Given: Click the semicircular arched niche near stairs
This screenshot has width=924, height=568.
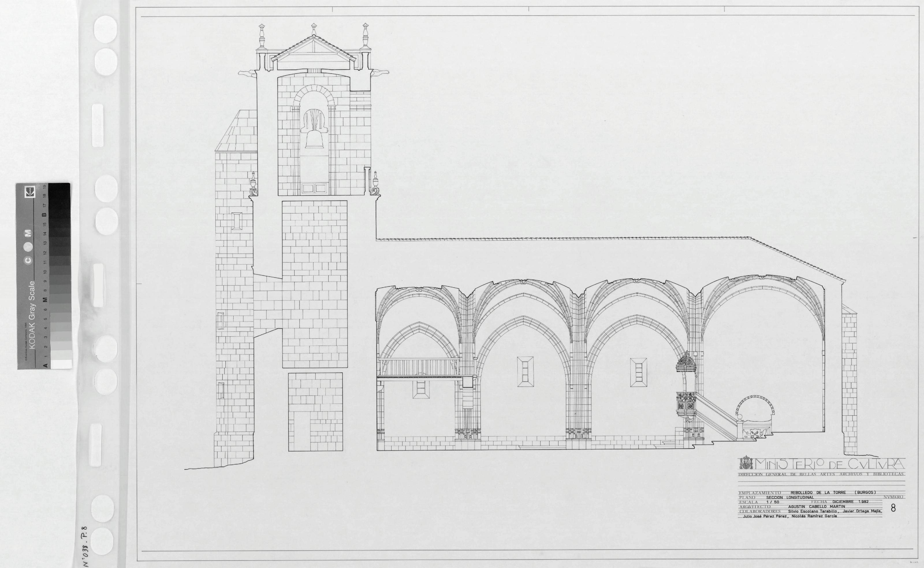Looking at the screenshot, I should point(755,408).
